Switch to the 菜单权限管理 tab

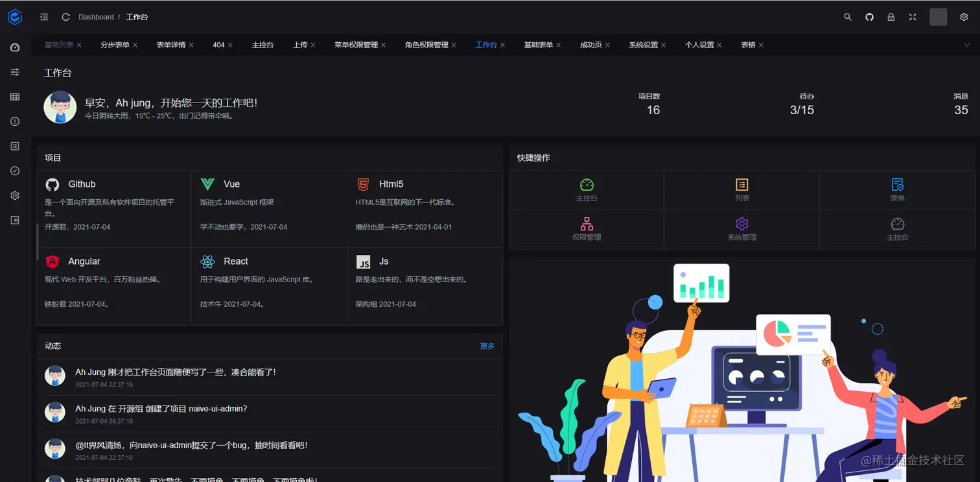click(x=355, y=45)
